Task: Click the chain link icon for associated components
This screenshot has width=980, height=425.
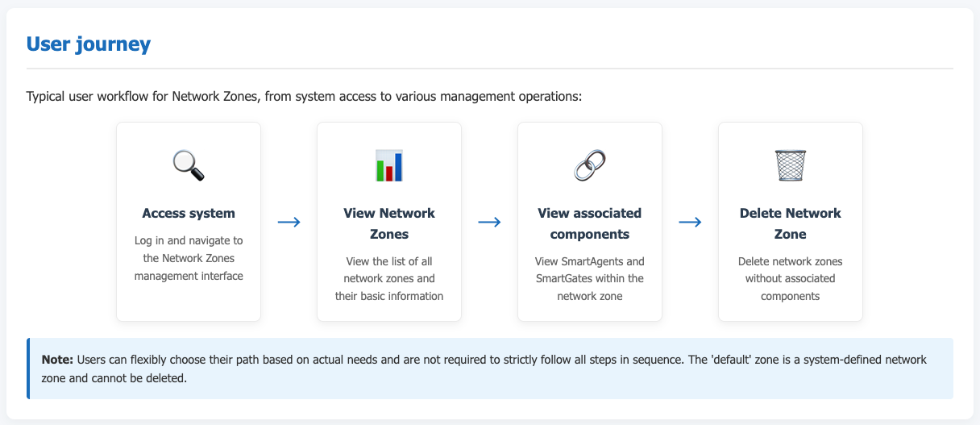Action: (x=590, y=165)
